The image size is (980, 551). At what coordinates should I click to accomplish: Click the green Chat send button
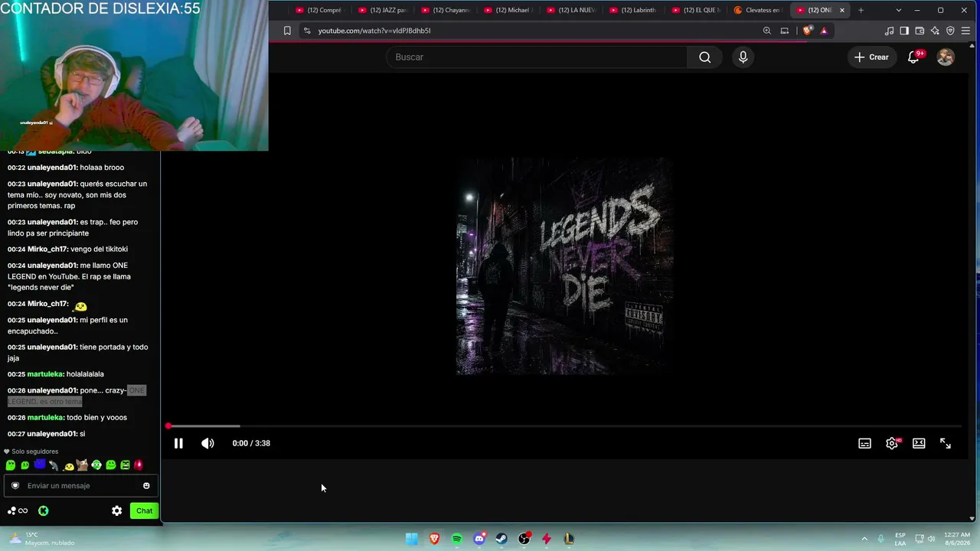pos(144,510)
